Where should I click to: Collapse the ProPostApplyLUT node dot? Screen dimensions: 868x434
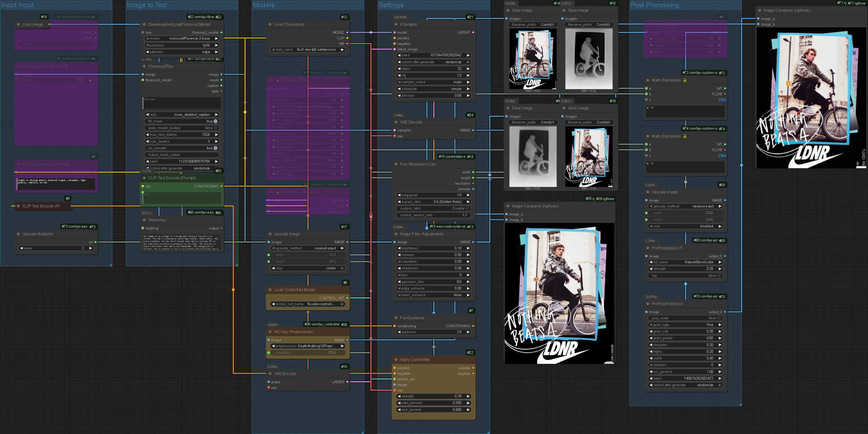(648, 248)
